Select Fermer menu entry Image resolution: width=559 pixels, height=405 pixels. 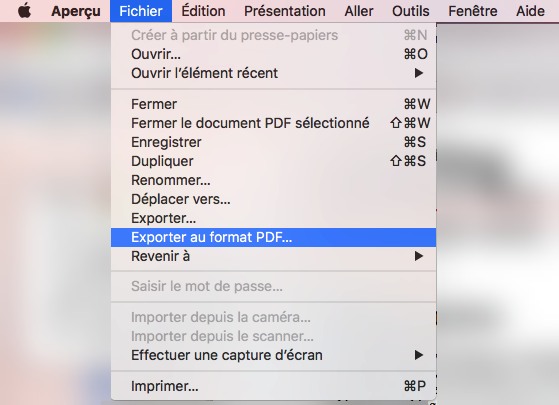pyautogui.click(x=273, y=104)
